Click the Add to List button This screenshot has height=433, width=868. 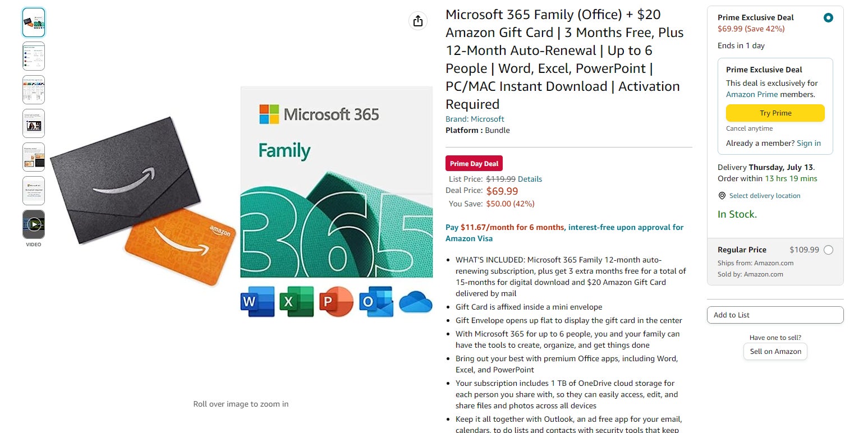775,315
